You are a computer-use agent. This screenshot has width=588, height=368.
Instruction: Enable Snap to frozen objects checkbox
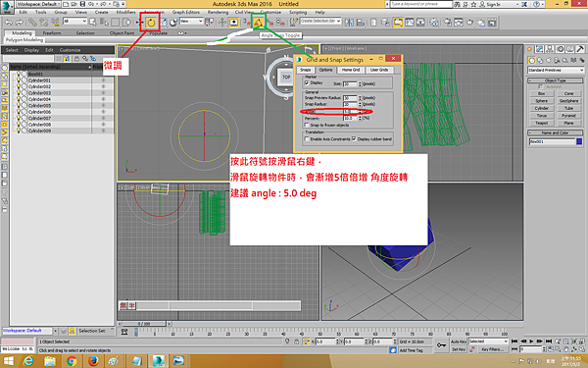coord(307,125)
